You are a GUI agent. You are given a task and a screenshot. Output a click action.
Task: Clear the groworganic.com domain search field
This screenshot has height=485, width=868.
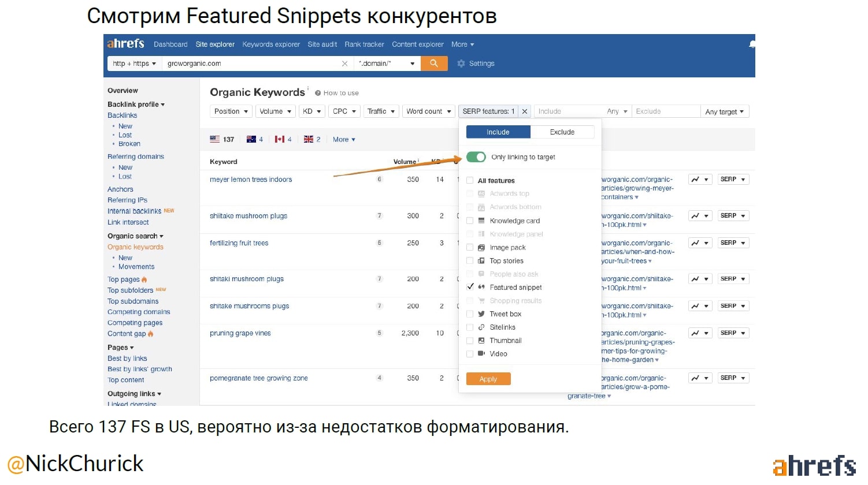click(345, 64)
